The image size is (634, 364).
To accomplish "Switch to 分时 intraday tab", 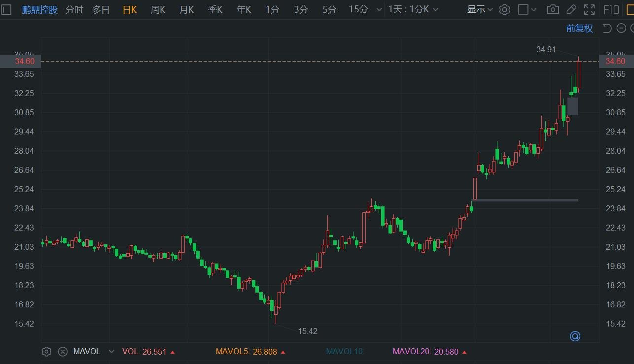I will [x=74, y=9].
